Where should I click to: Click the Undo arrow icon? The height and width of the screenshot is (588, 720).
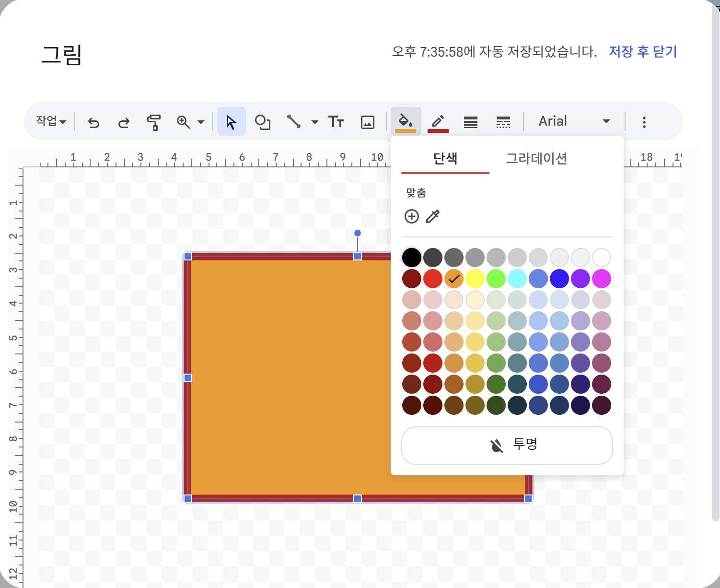pos(93,123)
